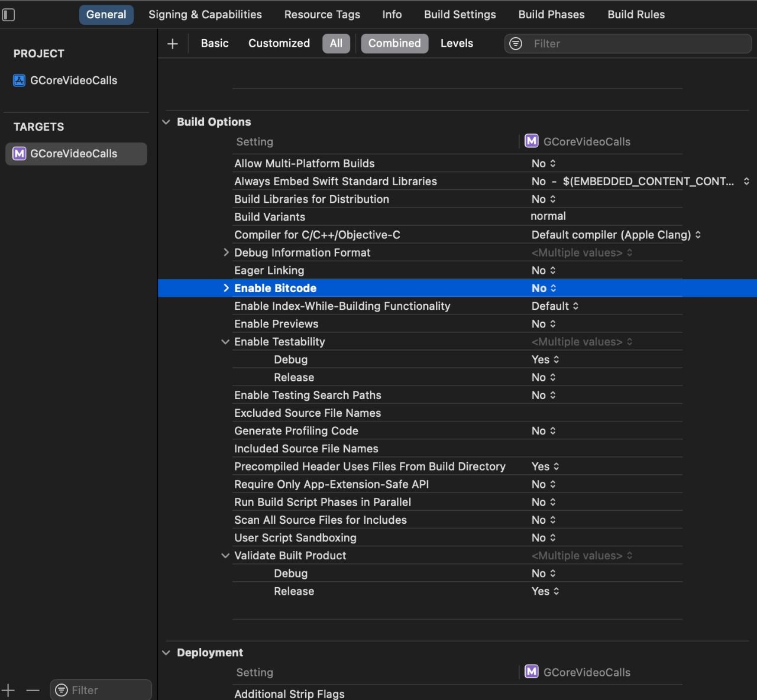The height and width of the screenshot is (700, 757).
Task: Open User Script Sandboxing dropdown
Action: (x=544, y=538)
